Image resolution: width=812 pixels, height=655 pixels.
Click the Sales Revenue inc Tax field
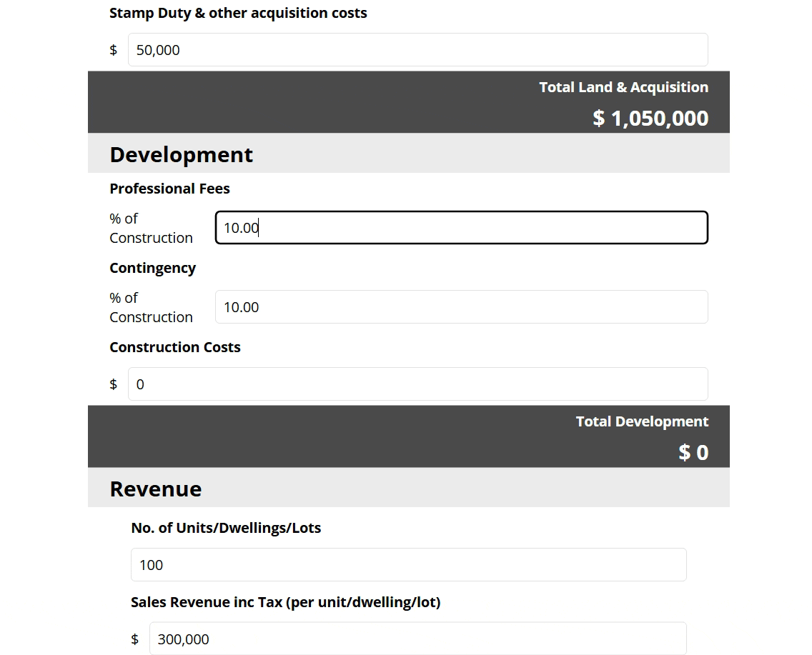point(417,639)
